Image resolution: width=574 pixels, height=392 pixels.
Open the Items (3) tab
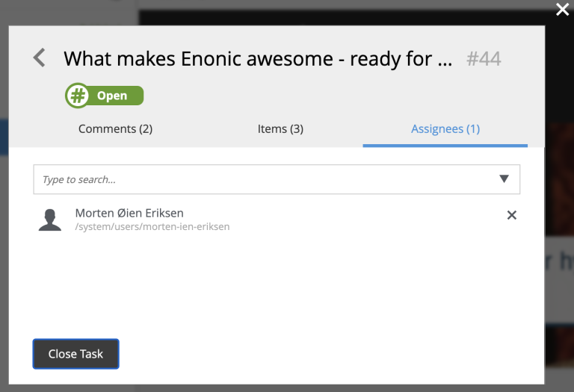click(280, 128)
